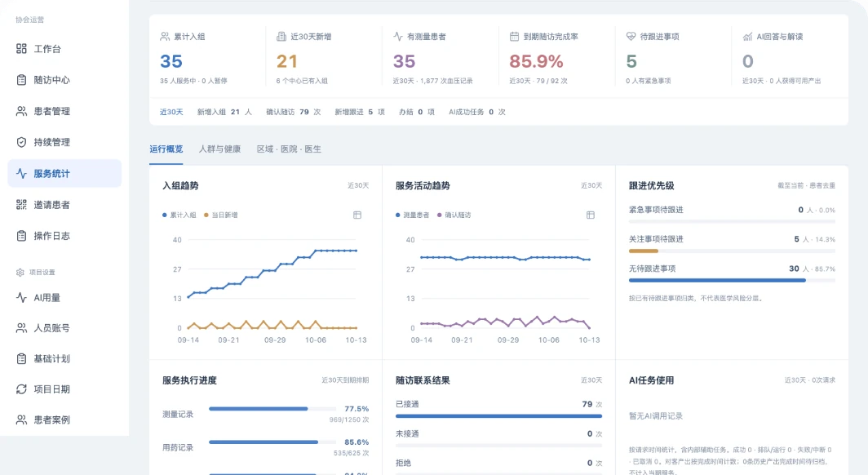Image resolution: width=868 pixels, height=475 pixels.
Task: Click the 持续管理 shield icon
Action: pos(21,142)
